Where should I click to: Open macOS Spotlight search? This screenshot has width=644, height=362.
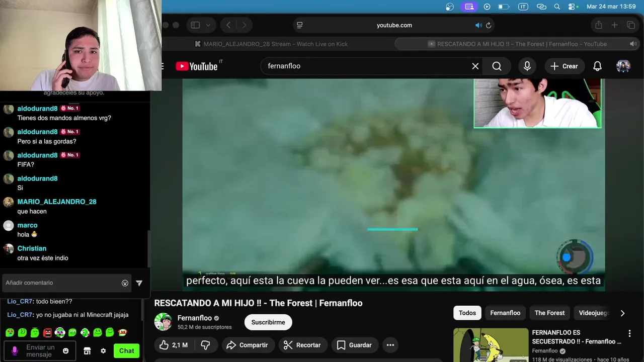(557, 7)
